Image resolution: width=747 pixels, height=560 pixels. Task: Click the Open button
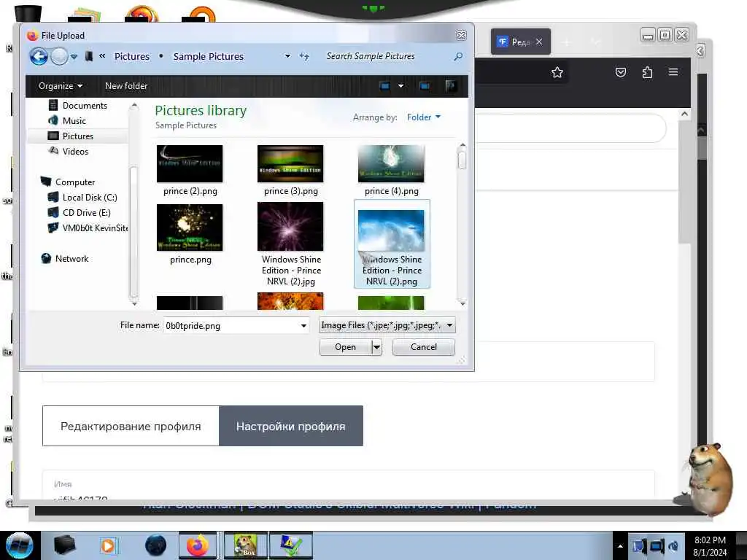click(x=345, y=347)
